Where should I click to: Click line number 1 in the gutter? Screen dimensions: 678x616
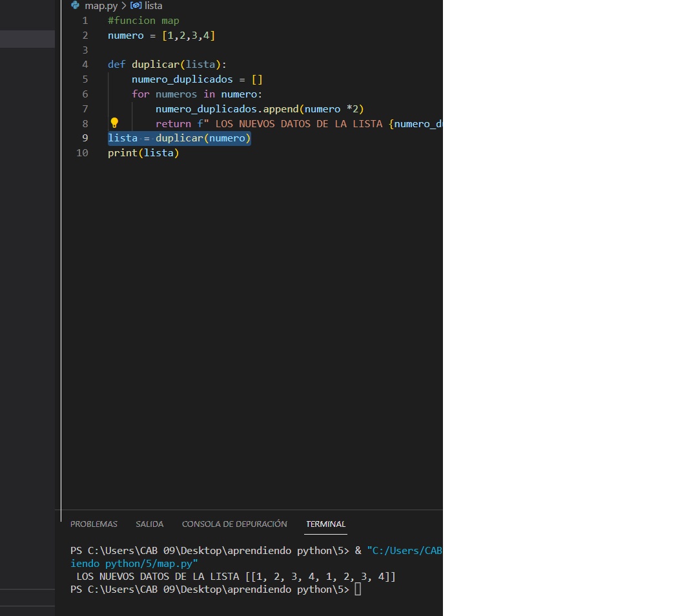[x=85, y=20]
